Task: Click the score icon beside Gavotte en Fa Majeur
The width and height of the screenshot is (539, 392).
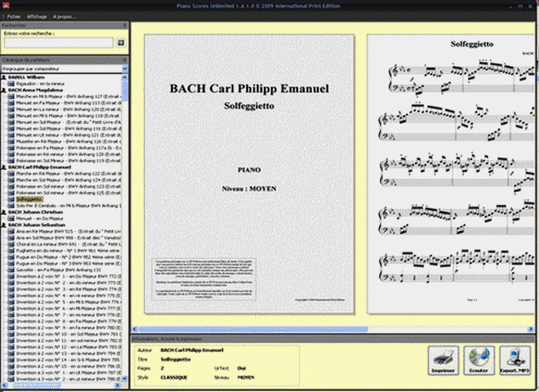Action: pyautogui.click(x=11, y=270)
